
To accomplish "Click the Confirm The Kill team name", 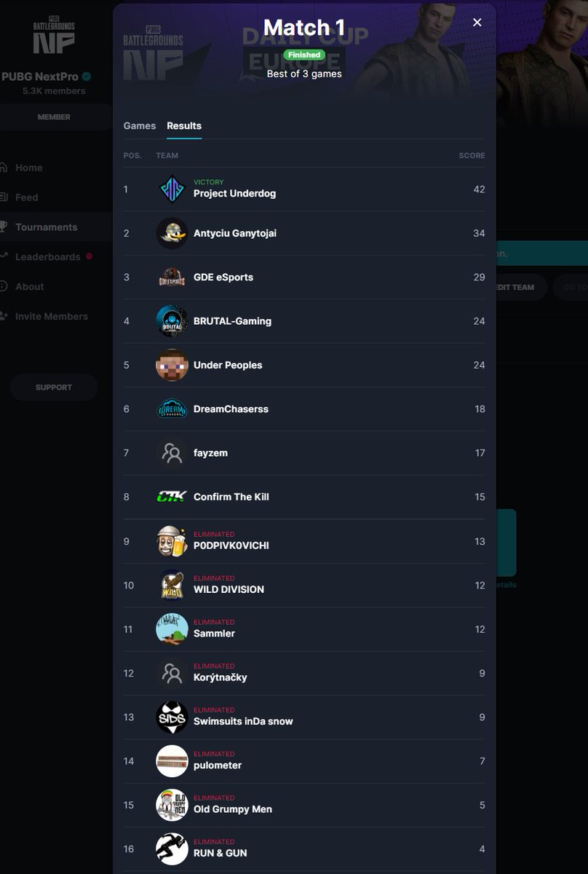I will tap(231, 497).
